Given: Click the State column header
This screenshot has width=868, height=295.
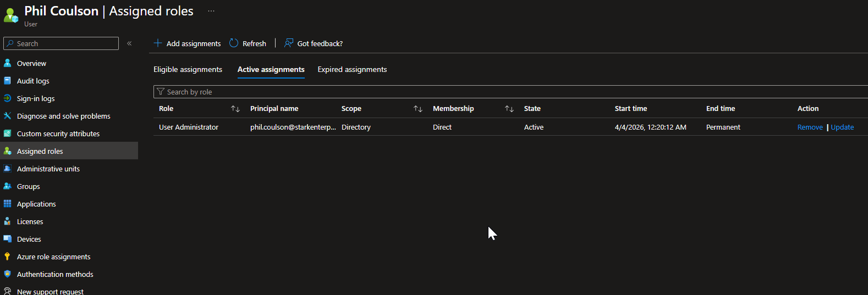Looking at the screenshot, I should 532,108.
